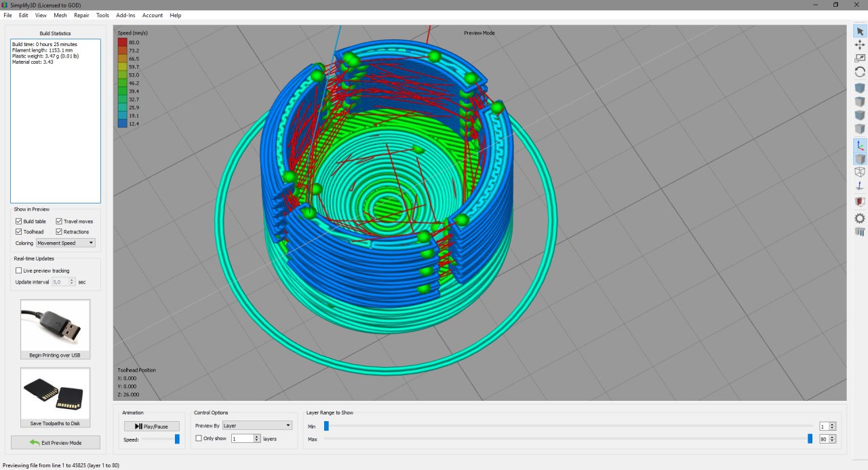The height and width of the screenshot is (470, 868).
Task: Uncheck the Toolhead checkbox
Action: (x=19, y=232)
